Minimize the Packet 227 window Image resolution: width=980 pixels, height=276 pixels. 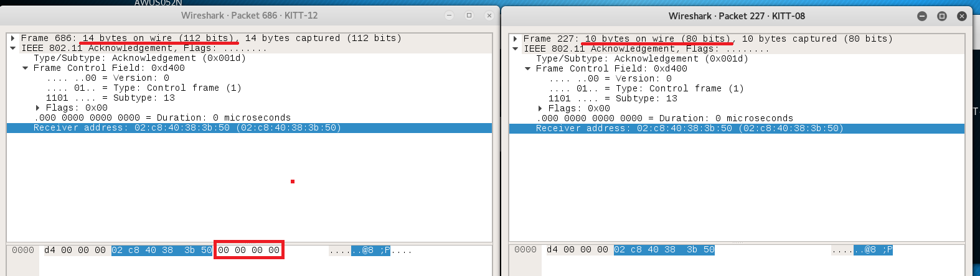tap(922, 16)
